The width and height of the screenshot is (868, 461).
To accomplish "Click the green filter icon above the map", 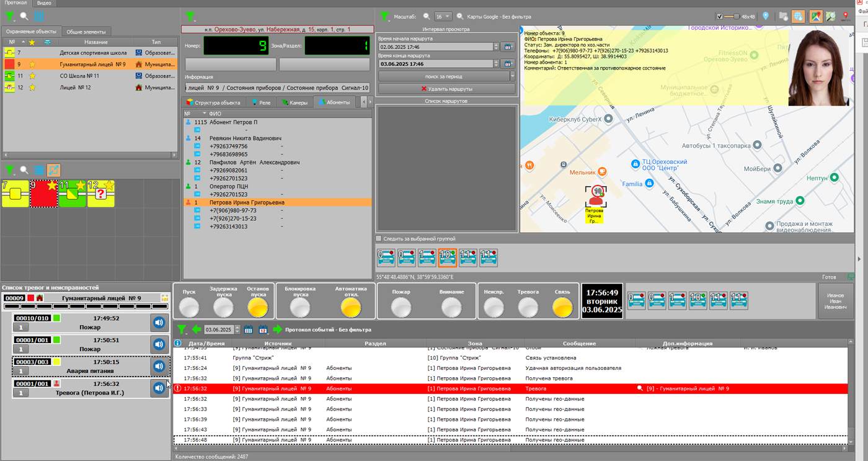I will [384, 17].
